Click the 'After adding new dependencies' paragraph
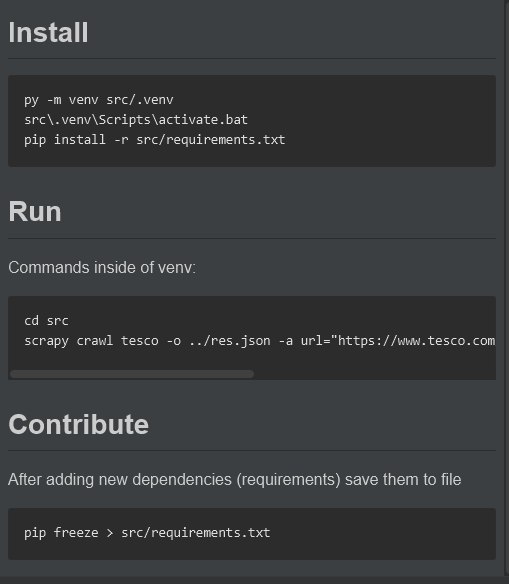This screenshot has height=584, width=509. point(235,479)
